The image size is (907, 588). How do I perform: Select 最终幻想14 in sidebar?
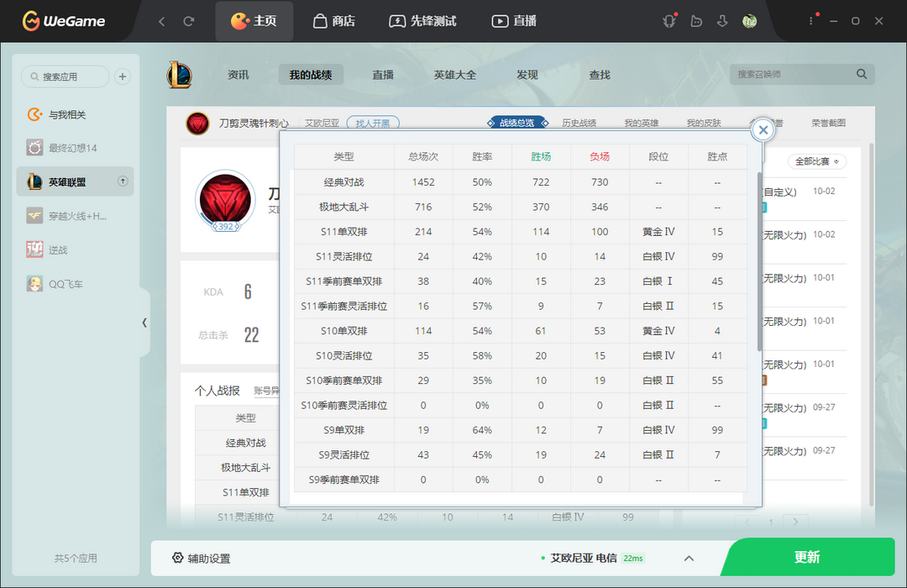coord(76,148)
